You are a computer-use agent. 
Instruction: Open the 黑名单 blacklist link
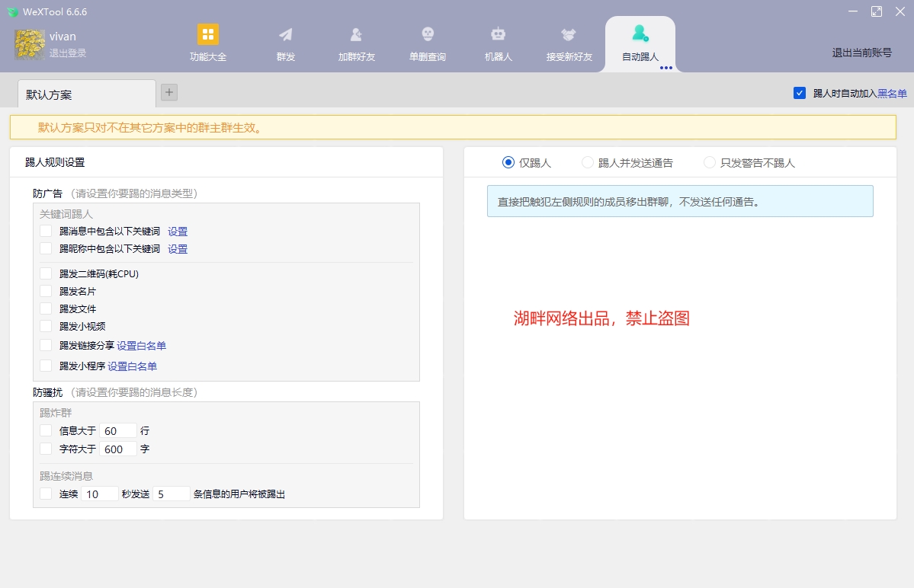pyautogui.click(x=893, y=93)
